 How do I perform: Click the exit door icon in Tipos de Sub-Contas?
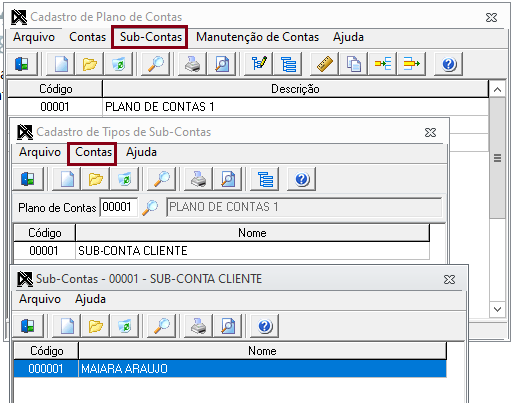(28, 179)
